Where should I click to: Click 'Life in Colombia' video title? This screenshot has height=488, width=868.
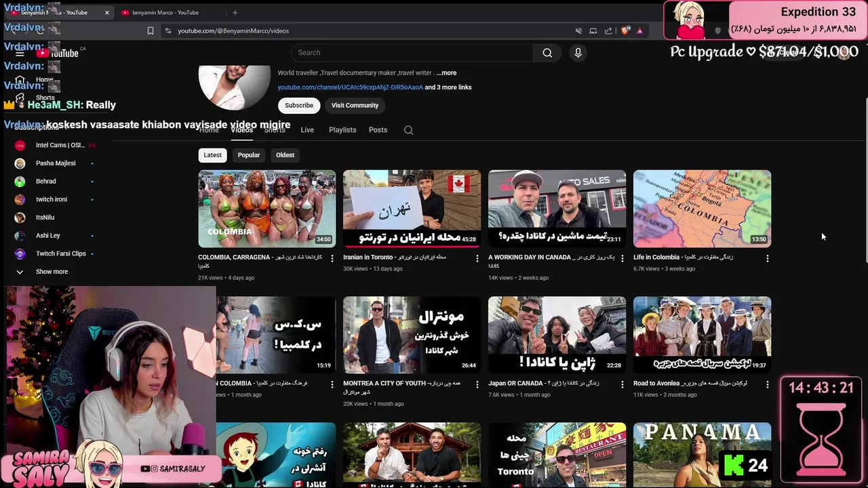[683, 258]
